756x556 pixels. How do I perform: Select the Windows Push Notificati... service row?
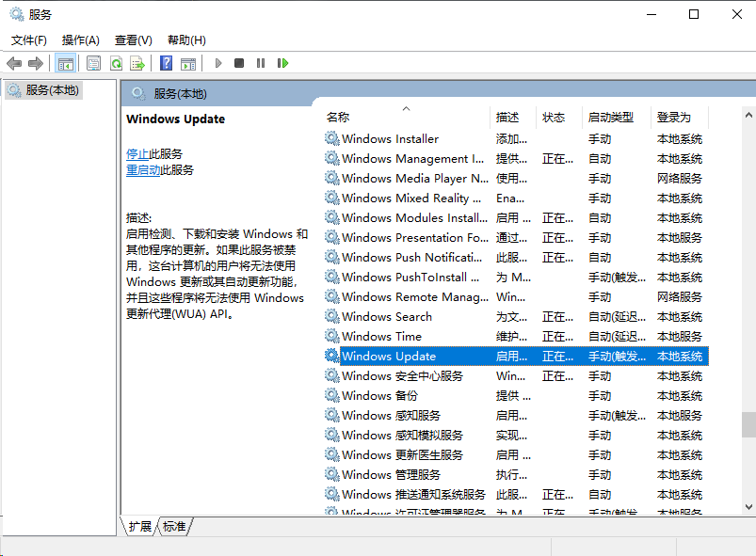coord(516,257)
